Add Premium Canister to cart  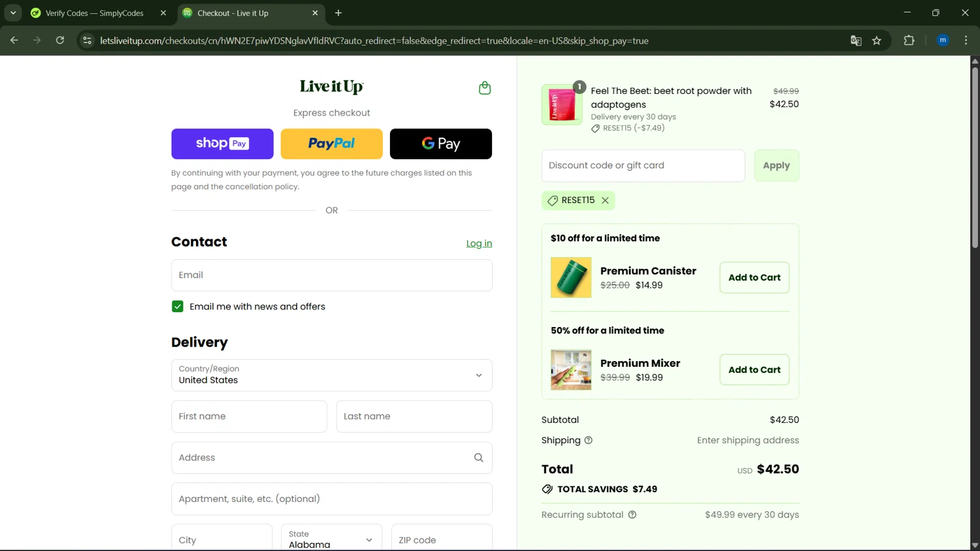pos(755,277)
